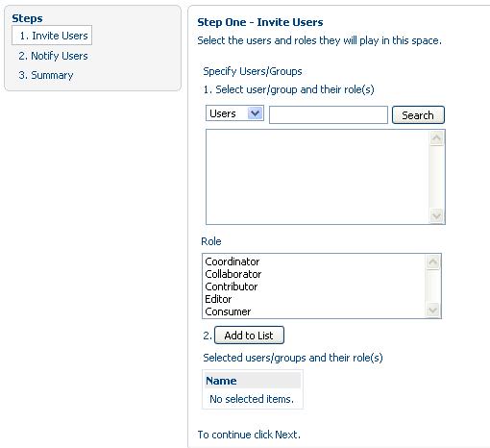Click the Add to List button
The image size is (490, 448).
[x=249, y=336]
